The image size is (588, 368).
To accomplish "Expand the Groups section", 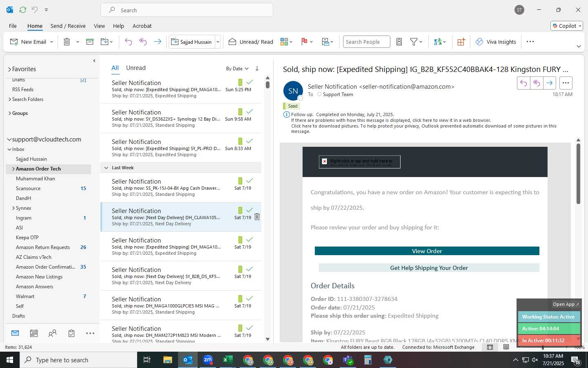I will (9, 113).
